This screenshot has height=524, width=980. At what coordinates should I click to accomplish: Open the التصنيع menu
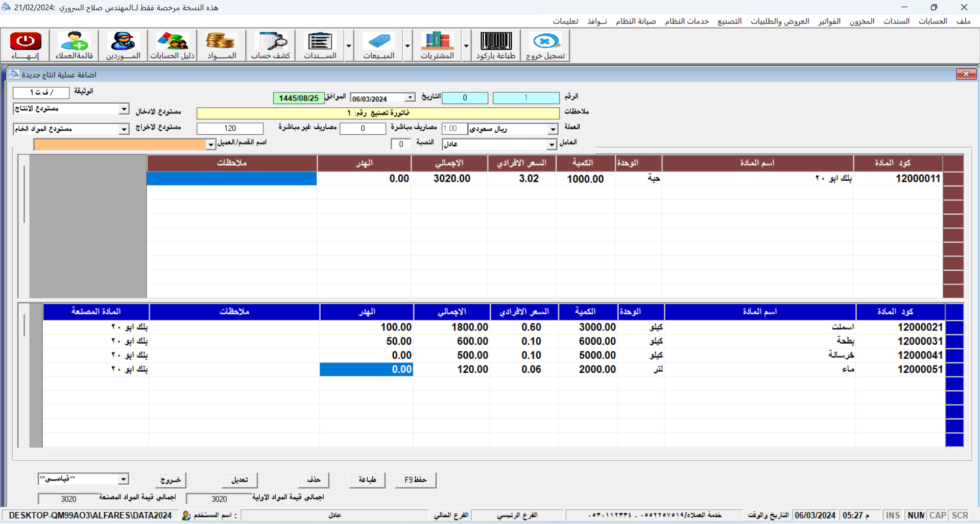point(729,21)
